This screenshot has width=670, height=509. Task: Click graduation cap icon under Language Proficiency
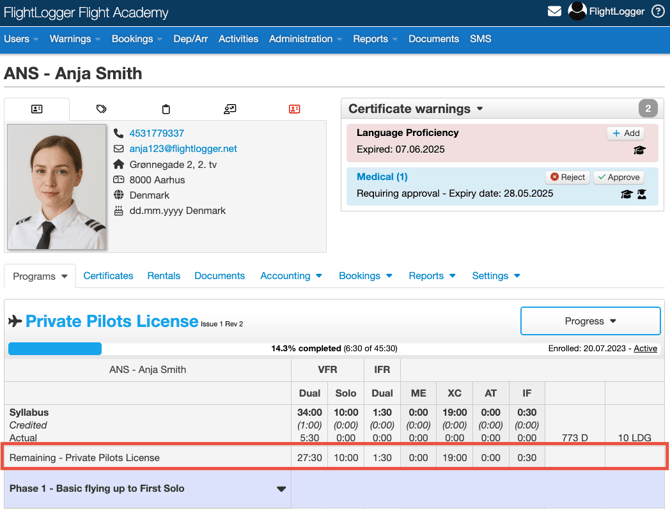pos(639,150)
